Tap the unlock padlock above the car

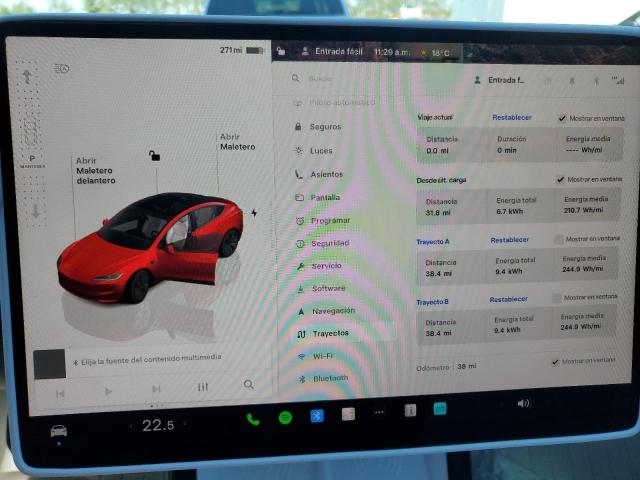pos(153,155)
